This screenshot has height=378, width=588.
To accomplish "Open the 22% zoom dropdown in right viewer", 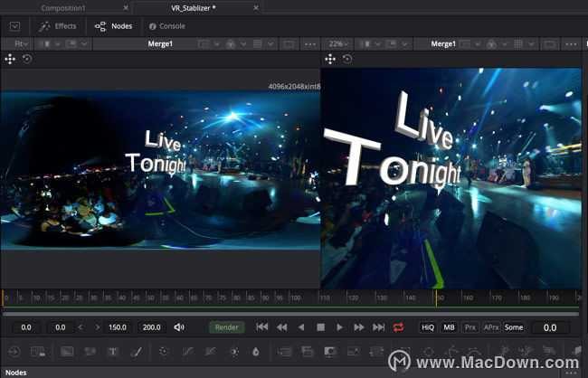I will pos(337,44).
